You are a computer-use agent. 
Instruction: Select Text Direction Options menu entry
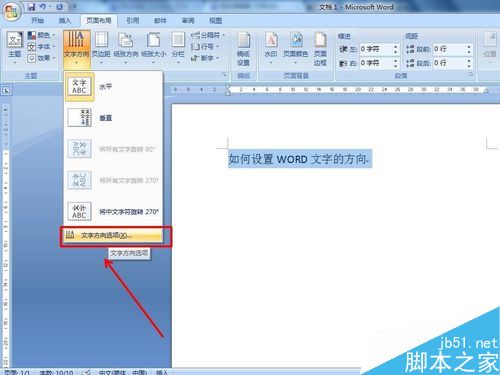click(x=113, y=235)
